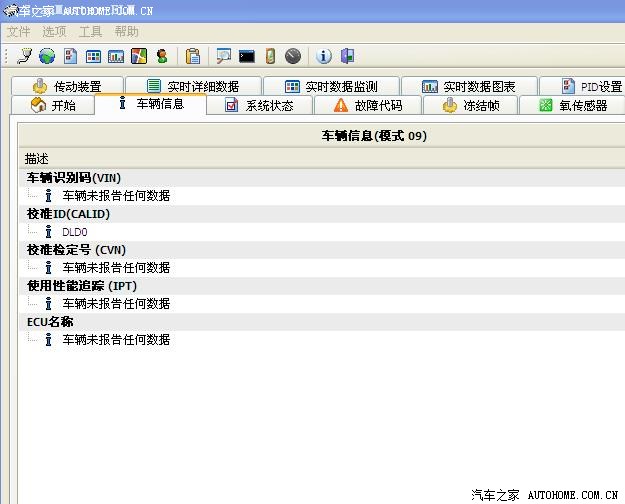Switch to the 系统状态 tab
The image size is (625, 504).
tap(259, 106)
